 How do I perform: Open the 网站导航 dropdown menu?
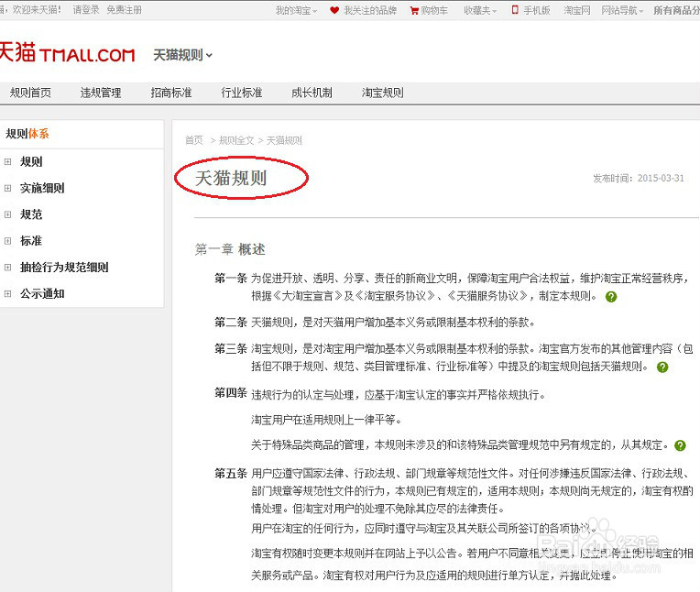click(x=622, y=10)
